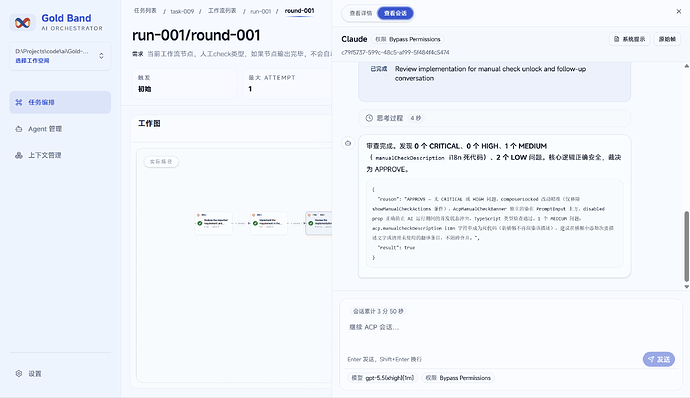Click the scroll-down arrow of the chat scrollbar

686,287
